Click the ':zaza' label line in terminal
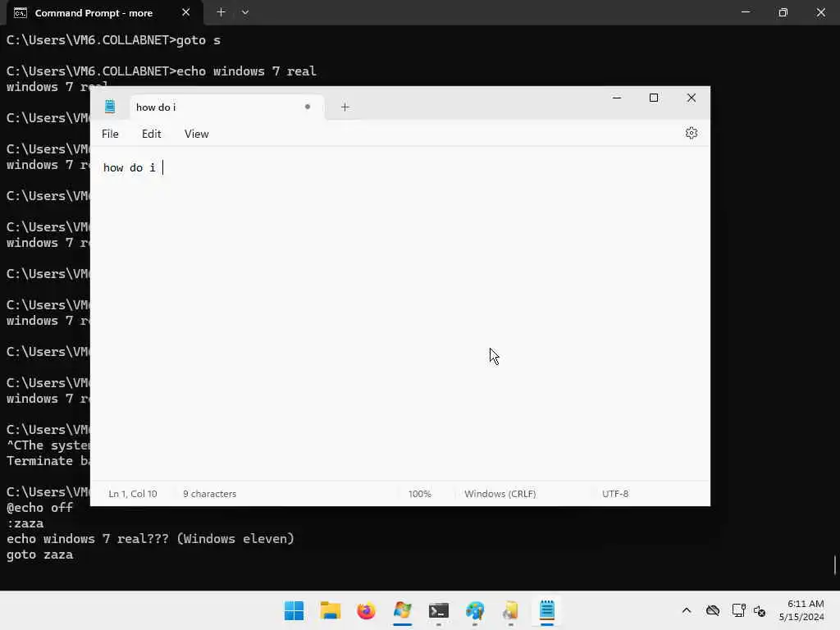 (x=25, y=523)
